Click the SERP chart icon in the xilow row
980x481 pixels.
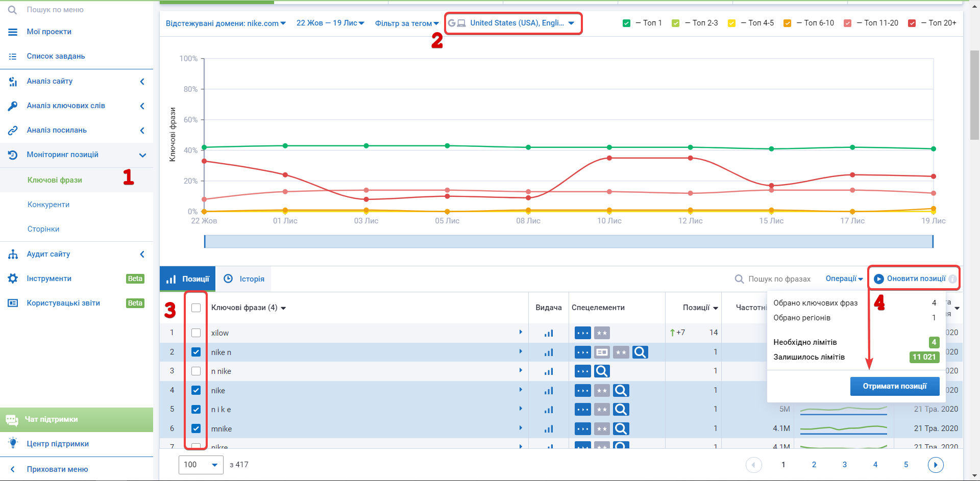tap(549, 333)
